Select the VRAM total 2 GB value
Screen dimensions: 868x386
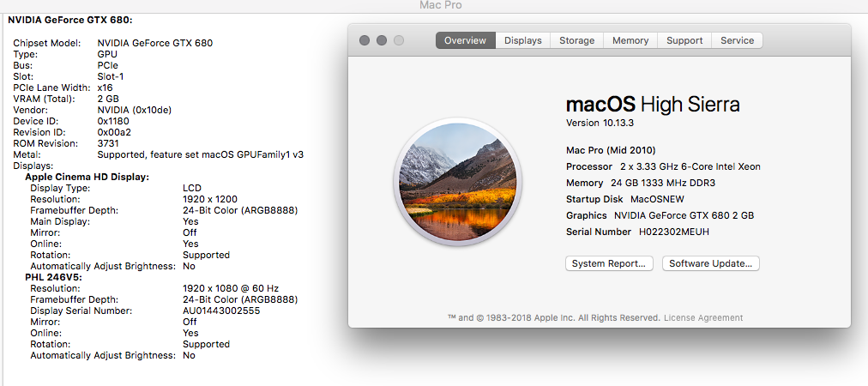click(x=108, y=99)
